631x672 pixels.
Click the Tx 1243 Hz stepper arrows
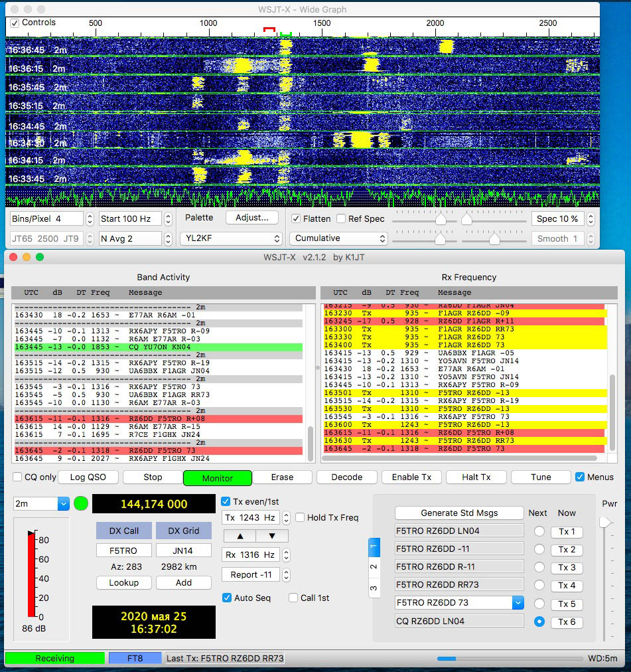286,518
